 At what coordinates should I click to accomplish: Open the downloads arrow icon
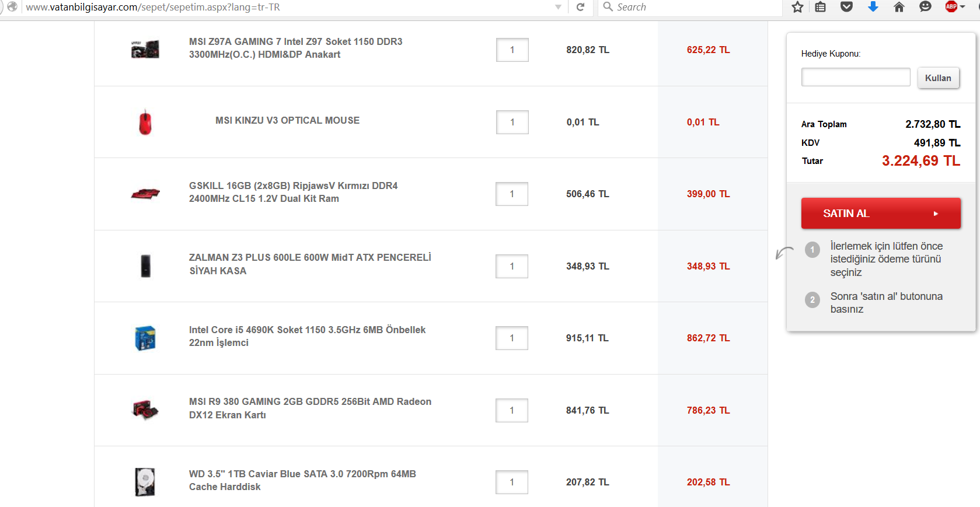pyautogui.click(x=873, y=7)
